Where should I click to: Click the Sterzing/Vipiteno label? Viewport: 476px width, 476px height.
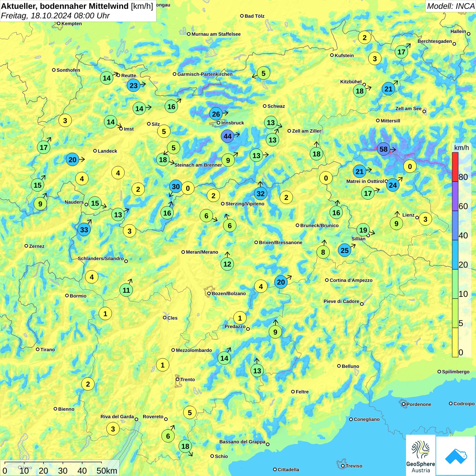[x=245, y=204]
